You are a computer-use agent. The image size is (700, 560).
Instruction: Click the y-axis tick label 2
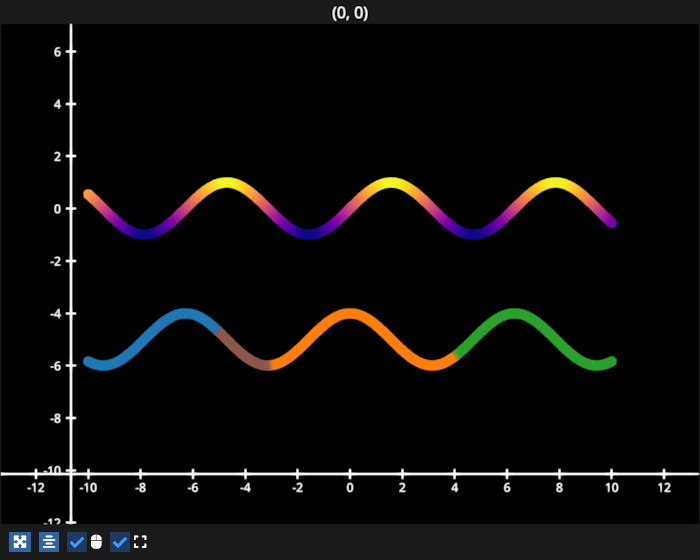tap(57, 157)
